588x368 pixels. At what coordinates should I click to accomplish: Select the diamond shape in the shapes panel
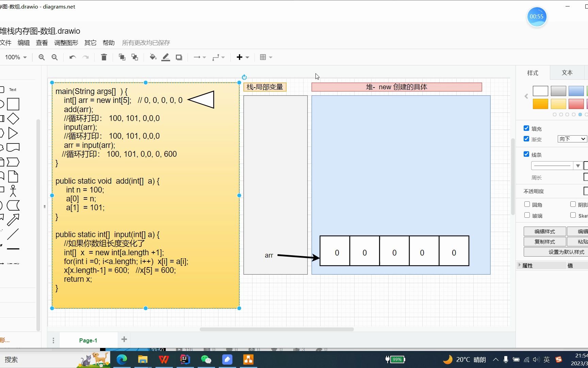click(13, 118)
